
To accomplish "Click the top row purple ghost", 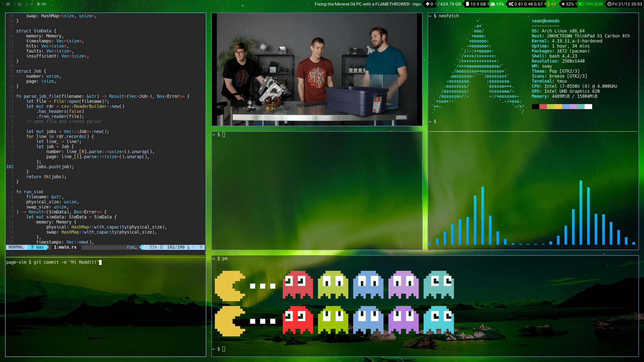I will [403, 285].
